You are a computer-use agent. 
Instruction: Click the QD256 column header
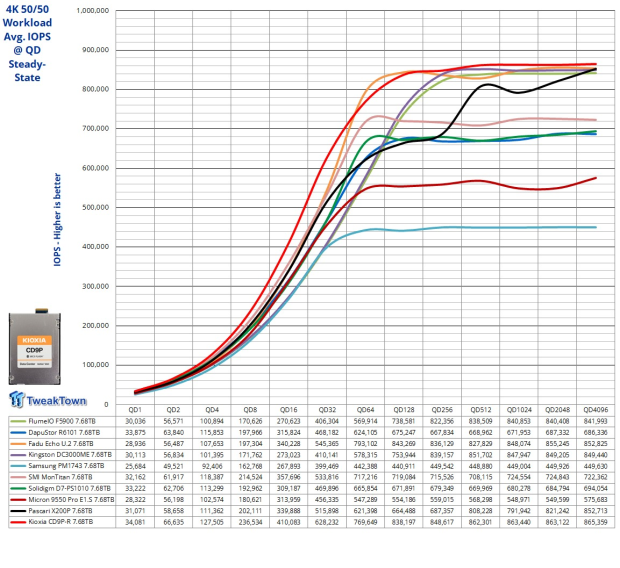(x=442, y=410)
